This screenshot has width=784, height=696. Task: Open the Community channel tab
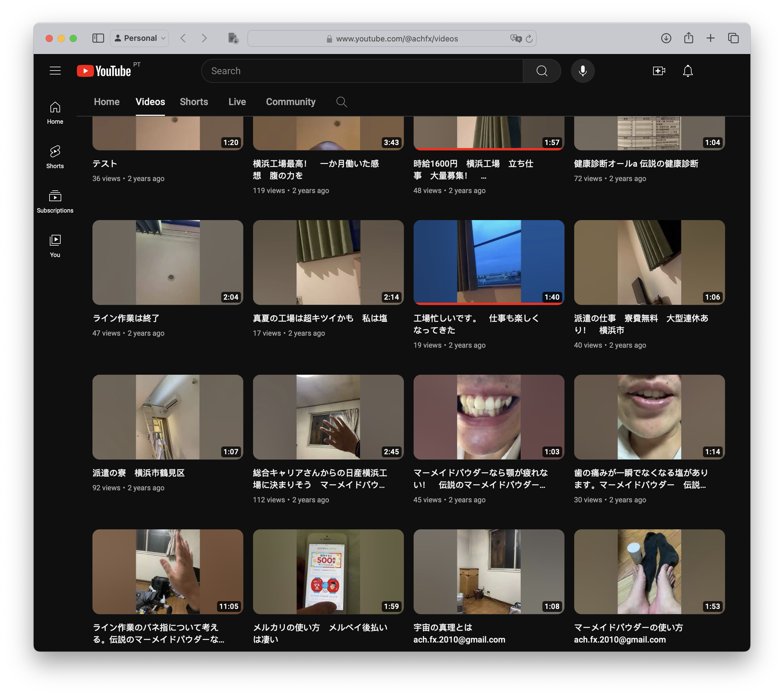[290, 102]
